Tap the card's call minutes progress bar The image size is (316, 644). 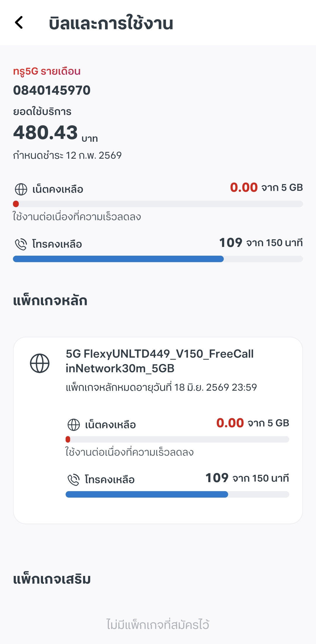pyautogui.click(x=177, y=494)
